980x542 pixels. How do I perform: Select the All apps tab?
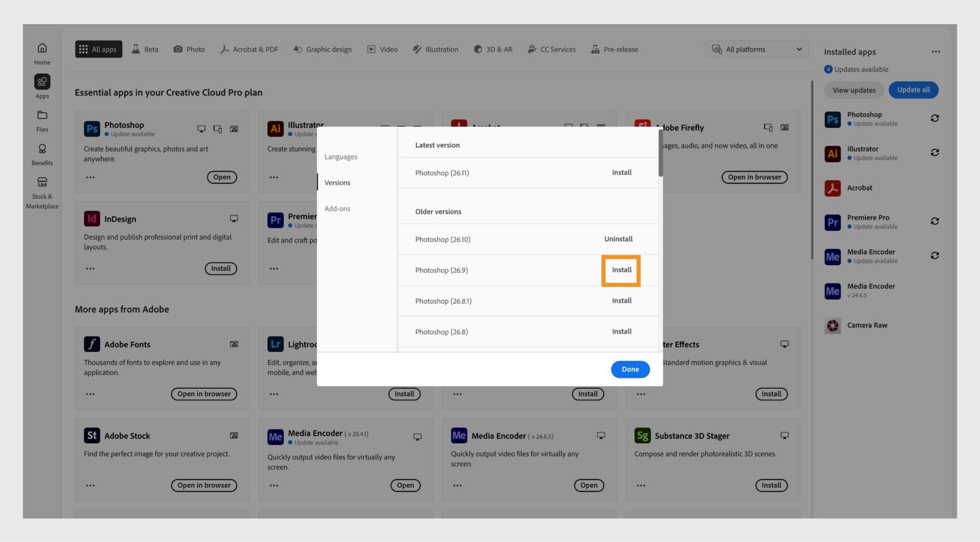tap(99, 50)
